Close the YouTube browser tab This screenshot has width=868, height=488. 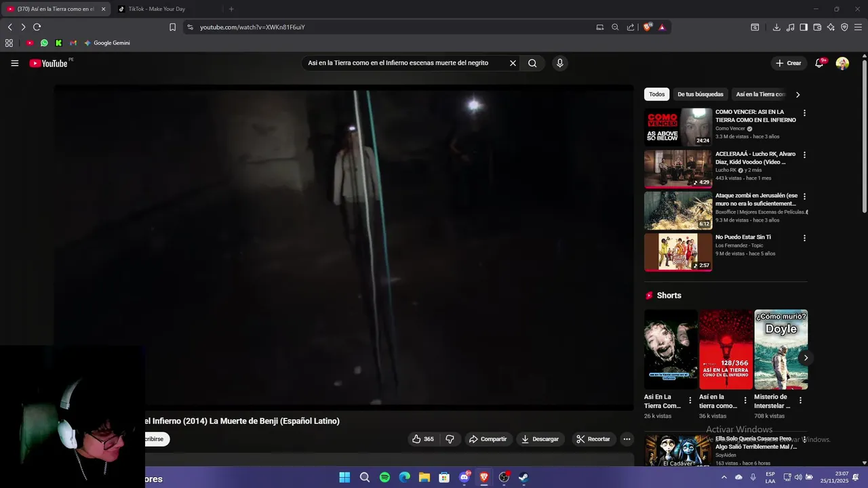[x=103, y=9]
